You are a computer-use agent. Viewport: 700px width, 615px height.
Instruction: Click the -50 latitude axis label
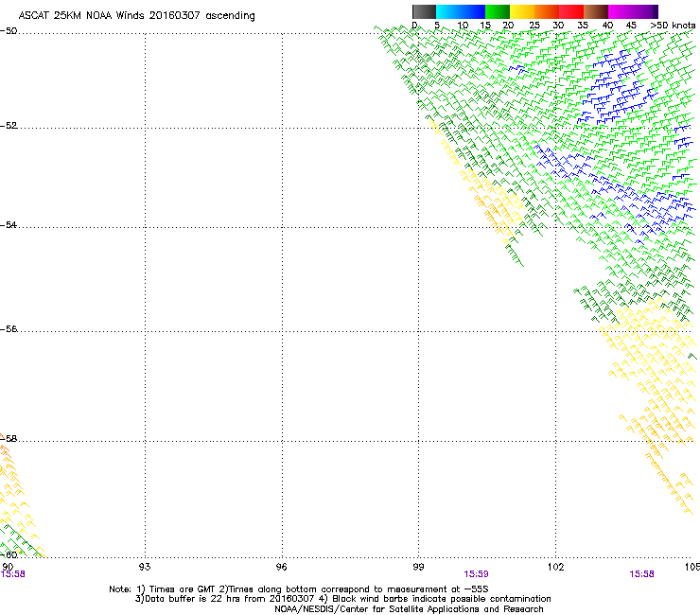[x=9, y=31]
